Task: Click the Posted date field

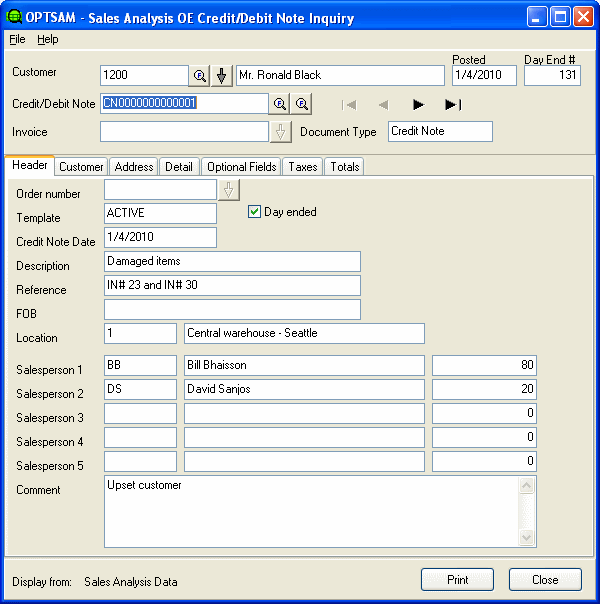Action: pyautogui.click(x=484, y=76)
